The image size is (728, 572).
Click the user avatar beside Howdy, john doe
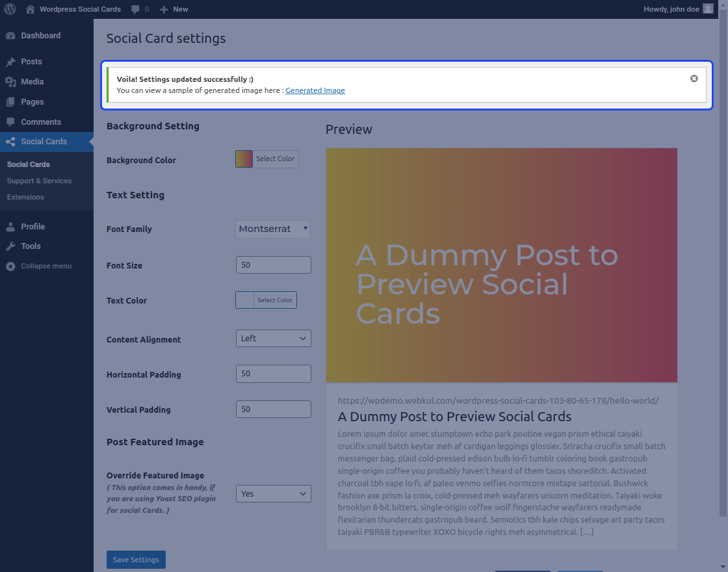(x=708, y=9)
